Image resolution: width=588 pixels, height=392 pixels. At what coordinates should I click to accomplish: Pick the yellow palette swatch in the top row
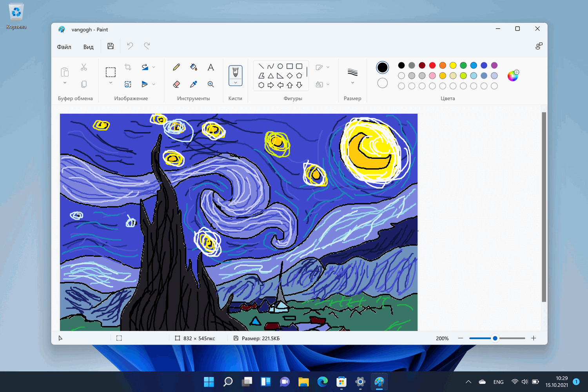(x=453, y=65)
